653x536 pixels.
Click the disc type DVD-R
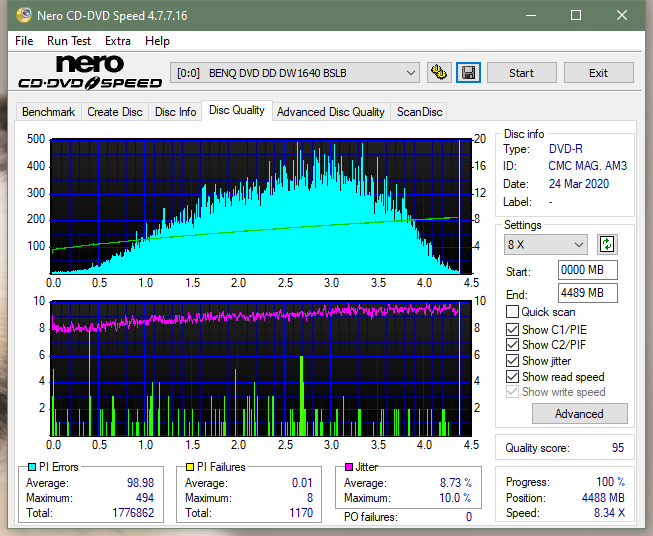click(566, 149)
